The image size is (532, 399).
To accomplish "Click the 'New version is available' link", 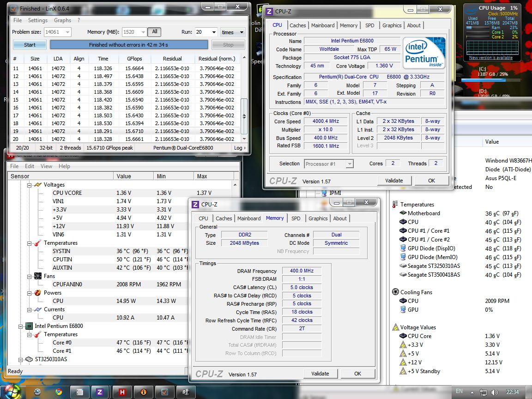I will point(490,58).
